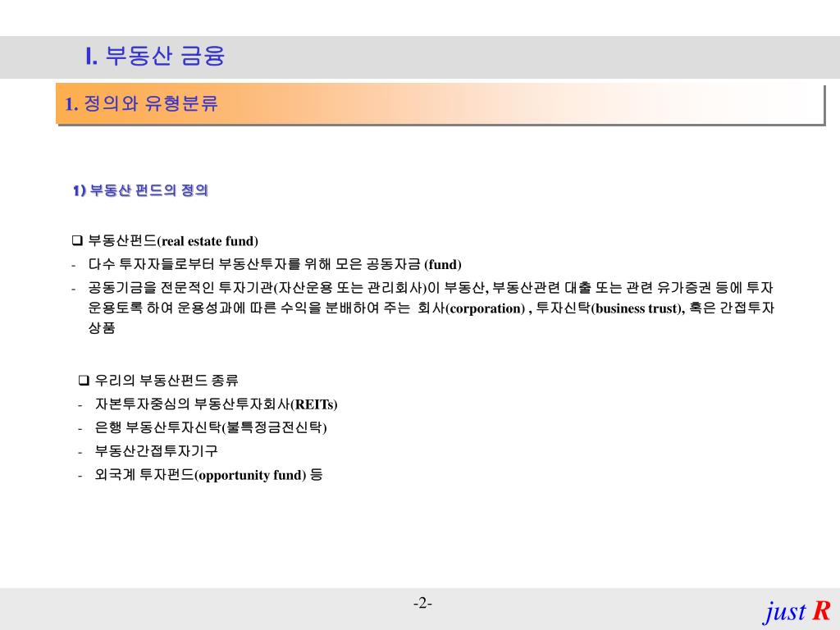Click the 'just R' logo in the footer
The image size is (840, 630).
click(x=797, y=611)
